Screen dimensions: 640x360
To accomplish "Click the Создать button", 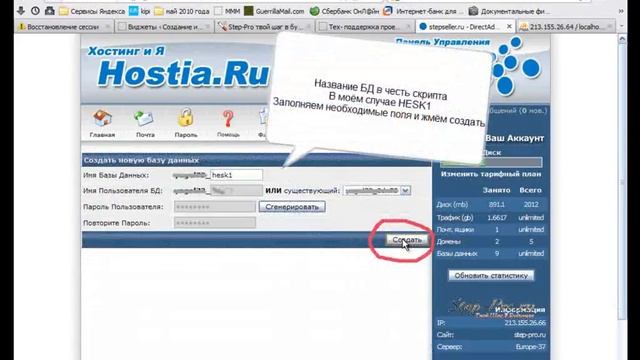I will [407, 240].
